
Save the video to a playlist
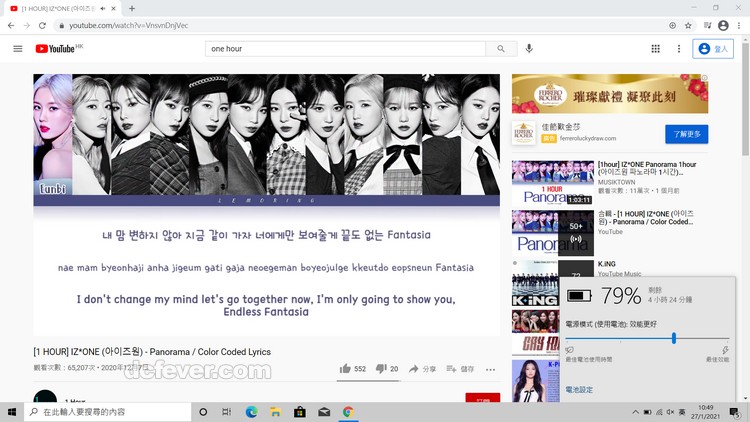[x=460, y=369]
